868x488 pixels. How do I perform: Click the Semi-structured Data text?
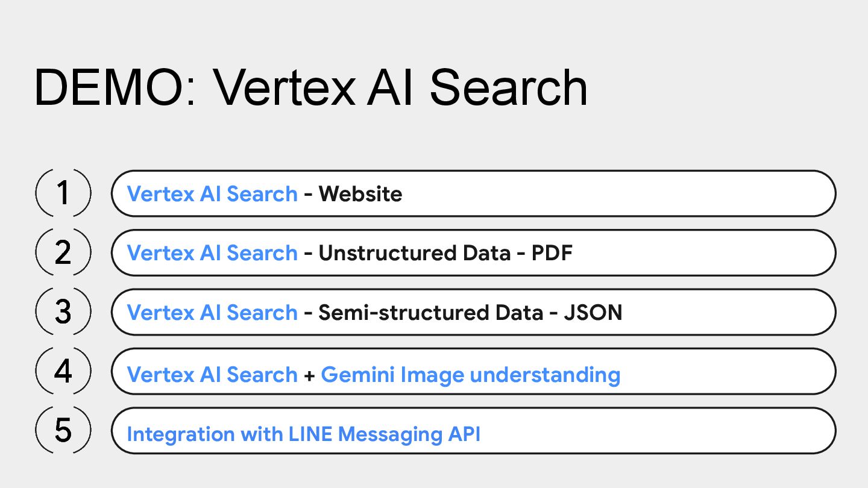click(431, 313)
